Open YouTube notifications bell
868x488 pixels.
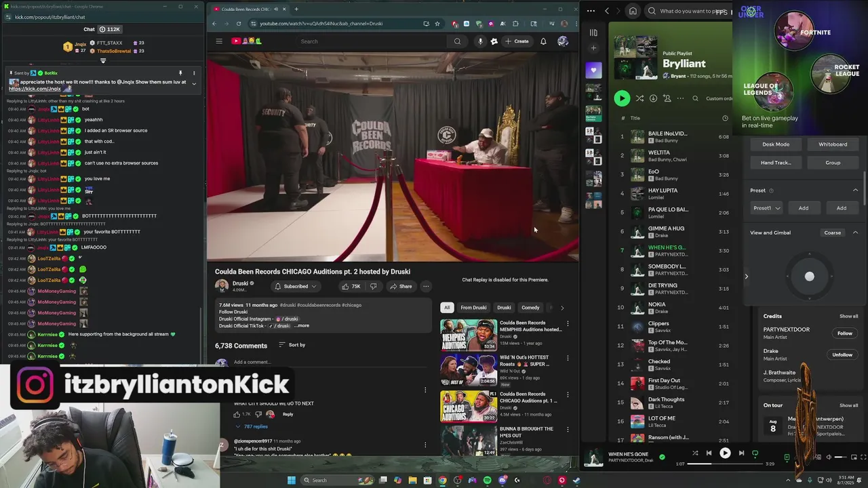tap(543, 41)
